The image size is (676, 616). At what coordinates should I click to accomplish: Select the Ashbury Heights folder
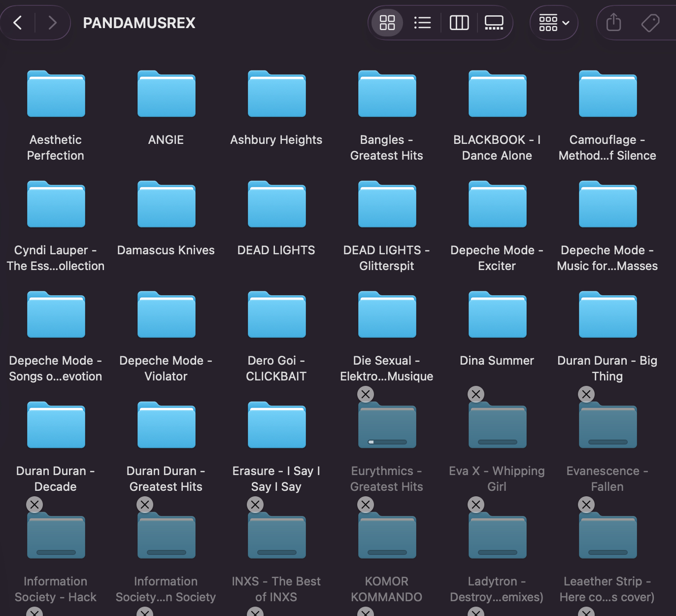276,94
